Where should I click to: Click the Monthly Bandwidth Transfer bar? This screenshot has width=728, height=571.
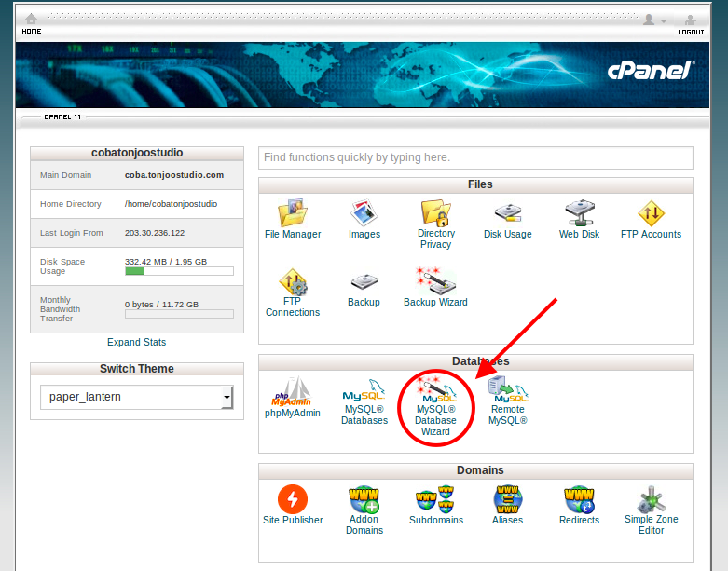pyautogui.click(x=179, y=314)
